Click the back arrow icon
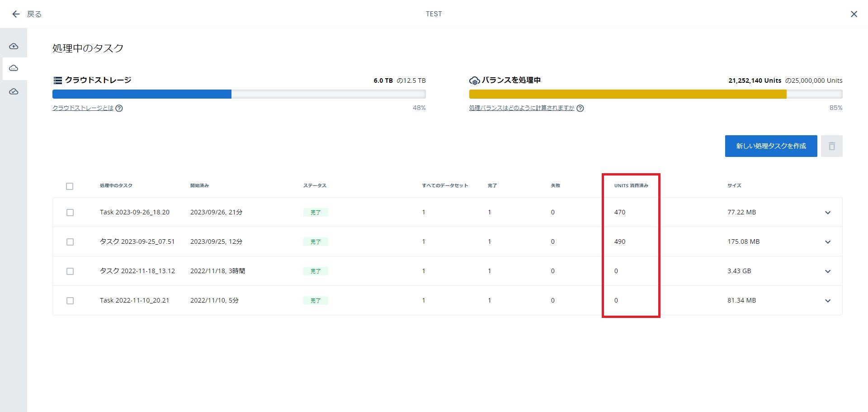Viewport: 868px width, 412px height. [16, 14]
